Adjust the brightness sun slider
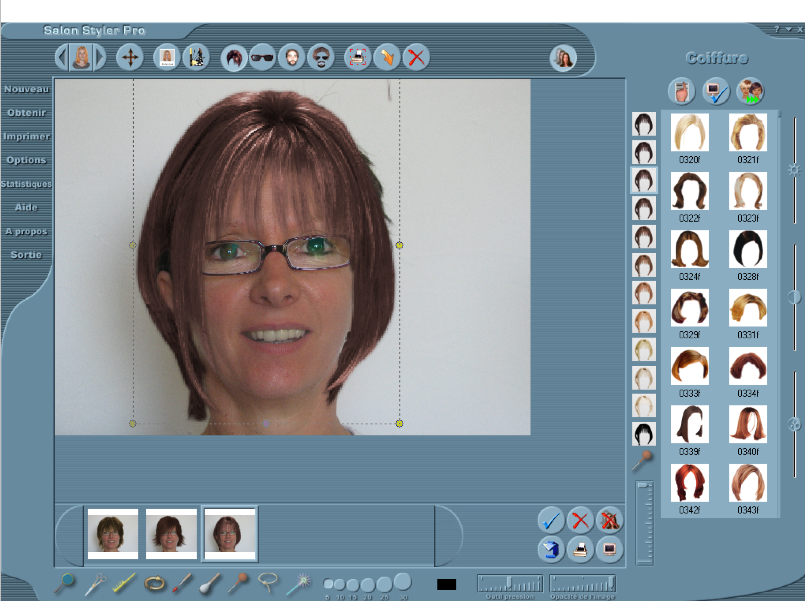The width and height of the screenshot is (805, 601). [794, 170]
